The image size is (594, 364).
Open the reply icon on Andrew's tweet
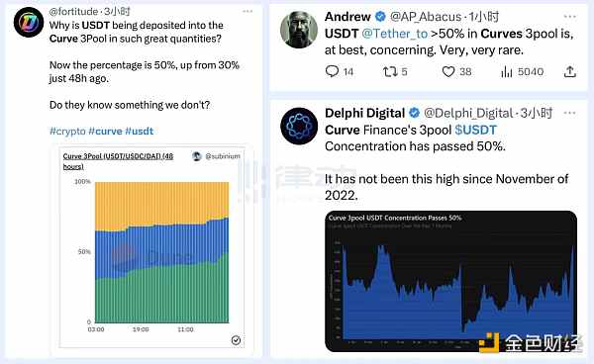[x=332, y=71]
